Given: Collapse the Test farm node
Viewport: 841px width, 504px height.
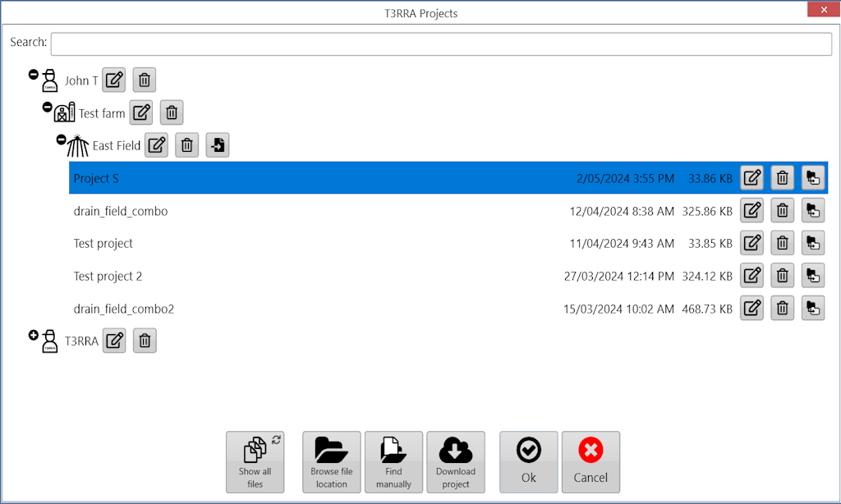Looking at the screenshot, I should [x=47, y=108].
